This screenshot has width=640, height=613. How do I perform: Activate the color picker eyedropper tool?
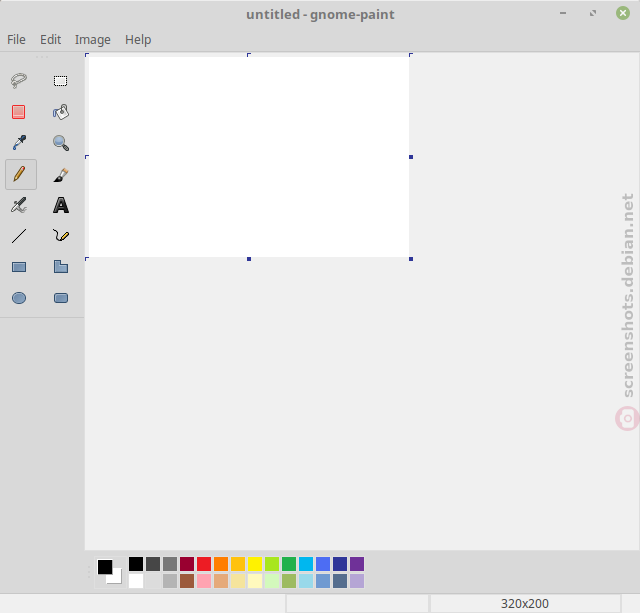point(19,143)
